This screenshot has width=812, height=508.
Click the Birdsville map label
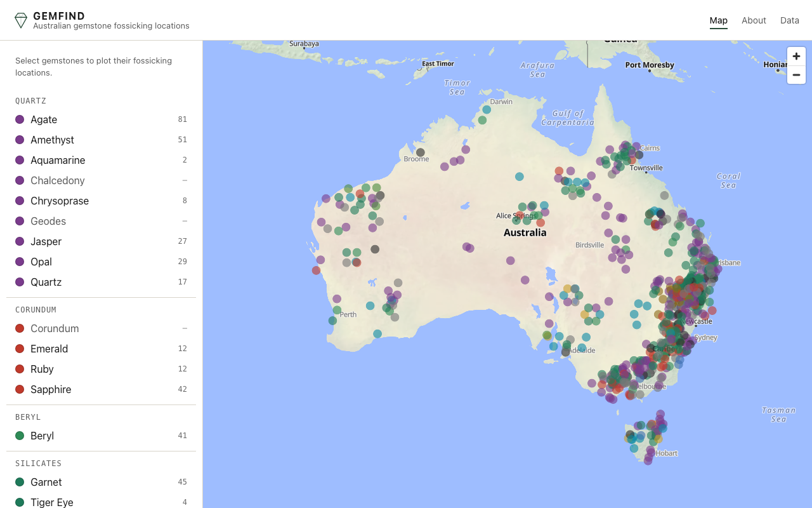click(590, 244)
